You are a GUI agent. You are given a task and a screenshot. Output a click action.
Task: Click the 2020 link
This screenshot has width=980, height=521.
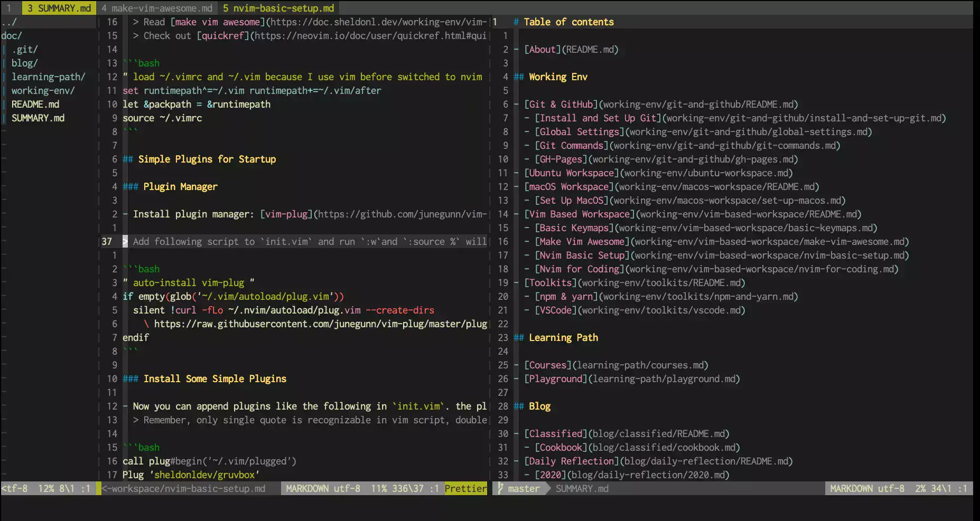550,475
